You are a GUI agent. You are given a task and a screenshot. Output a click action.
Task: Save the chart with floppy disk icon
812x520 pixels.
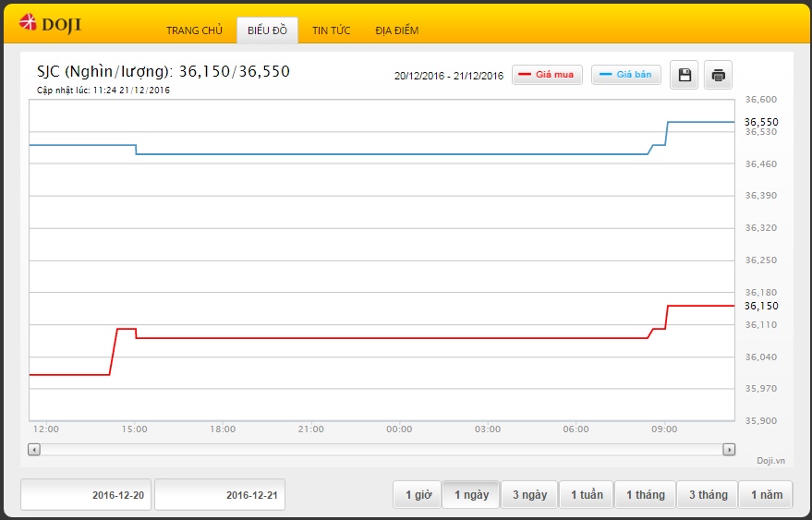[x=685, y=75]
